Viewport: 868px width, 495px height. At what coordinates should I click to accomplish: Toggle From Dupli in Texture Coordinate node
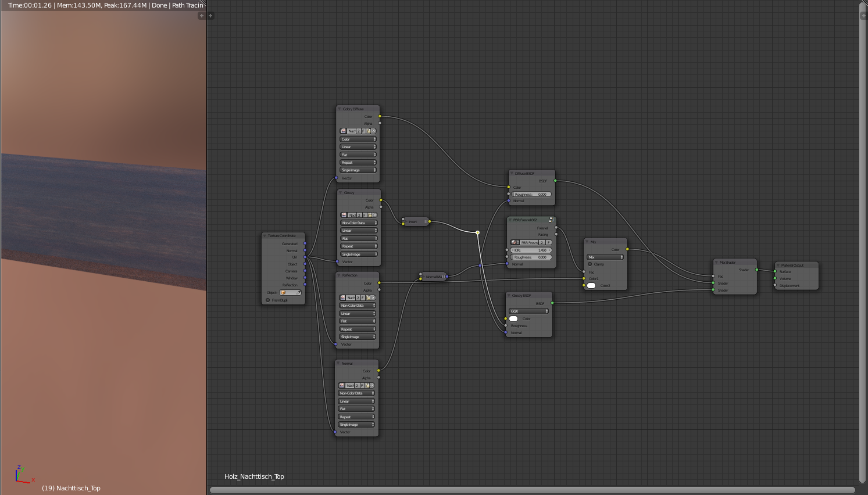pos(267,300)
